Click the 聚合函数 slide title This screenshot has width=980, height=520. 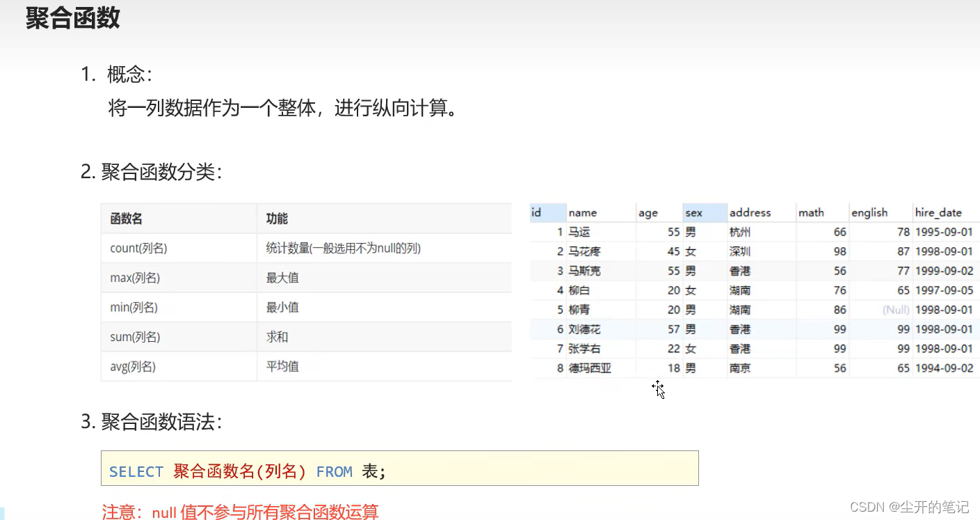point(73,18)
